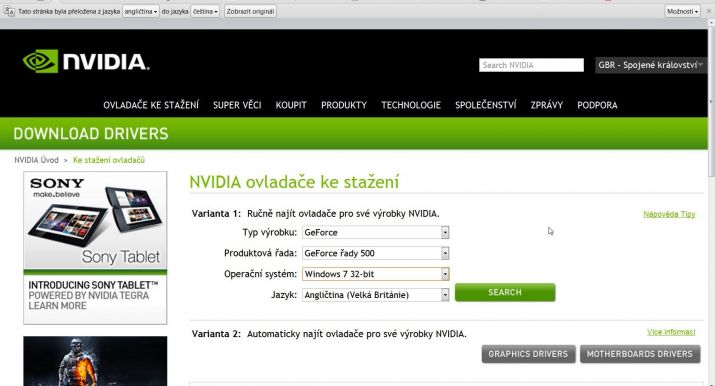The width and height of the screenshot is (715, 386).
Task: Open the 'PRODUKTY' menu item
Action: pyautogui.click(x=344, y=105)
